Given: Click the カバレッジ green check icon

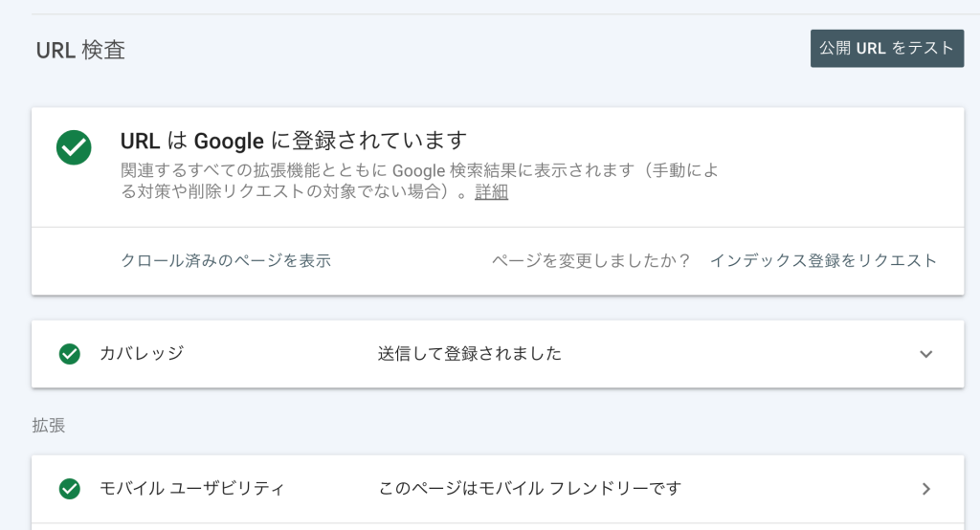Looking at the screenshot, I should click(x=69, y=354).
